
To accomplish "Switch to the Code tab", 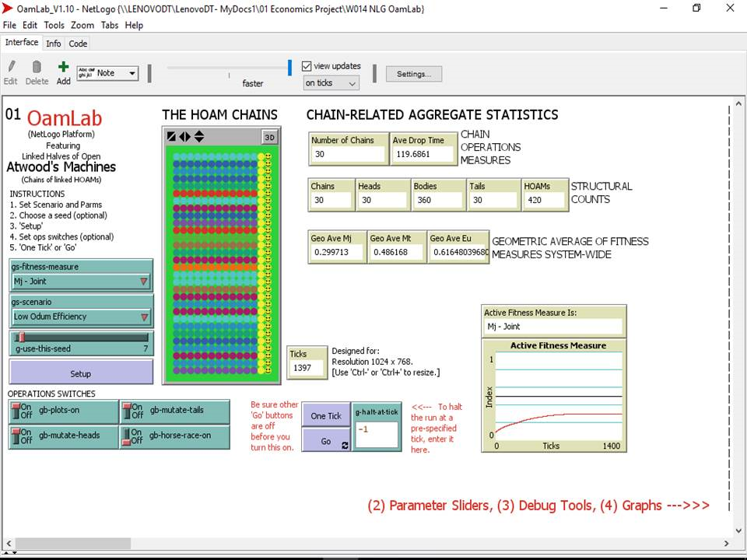I will tap(78, 44).
